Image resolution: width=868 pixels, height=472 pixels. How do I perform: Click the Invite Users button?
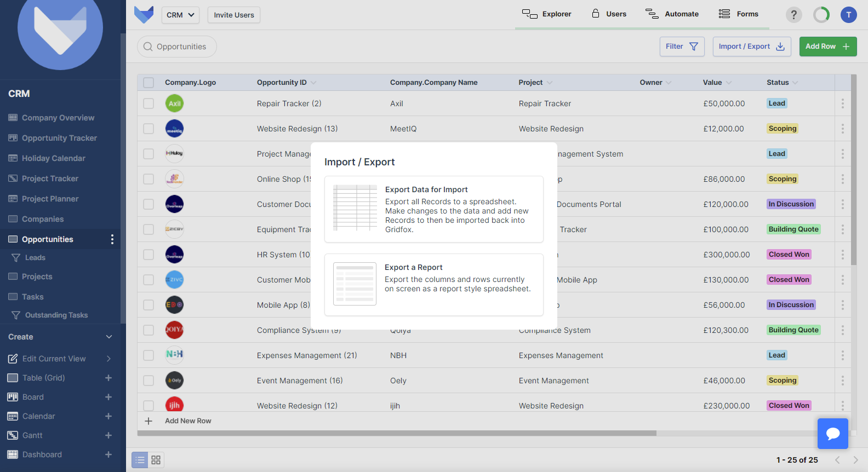point(234,15)
